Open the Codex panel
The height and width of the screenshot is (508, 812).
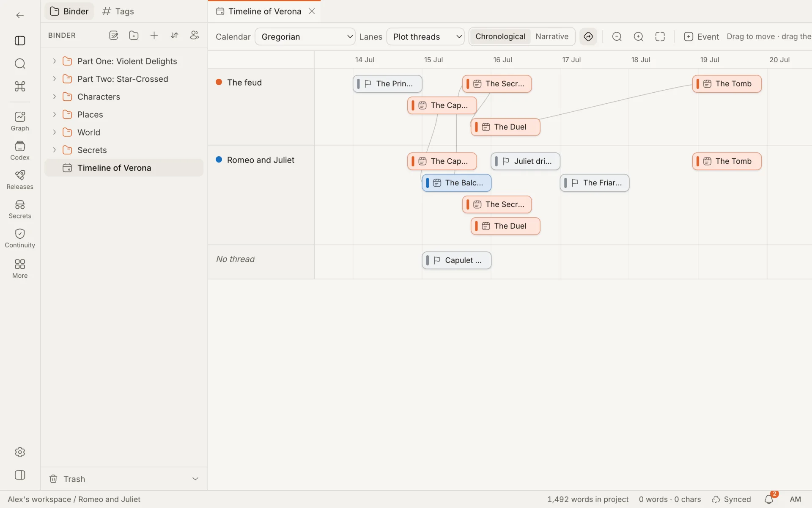tap(20, 151)
